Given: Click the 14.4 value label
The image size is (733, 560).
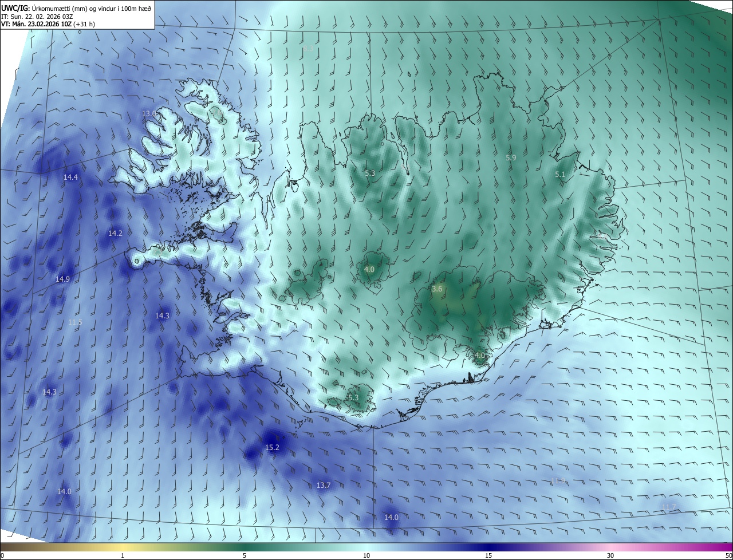Looking at the screenshot, I should [x=70, y=178].
